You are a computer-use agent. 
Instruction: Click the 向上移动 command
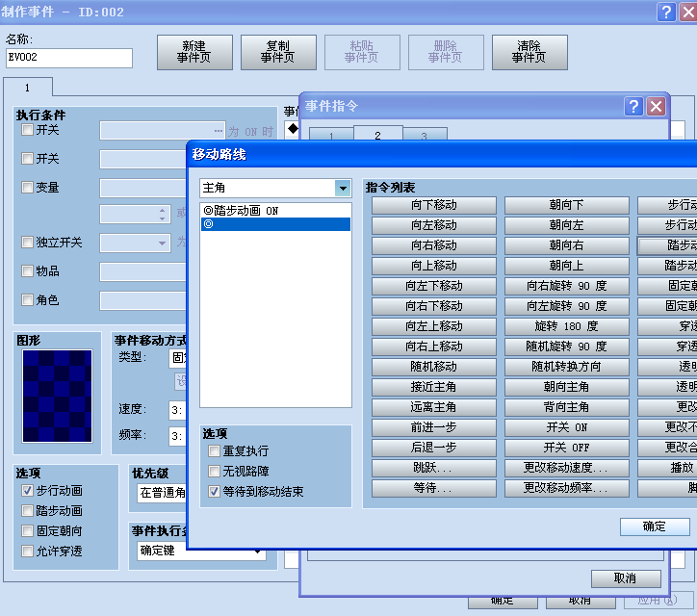click(x=434, y=266)
